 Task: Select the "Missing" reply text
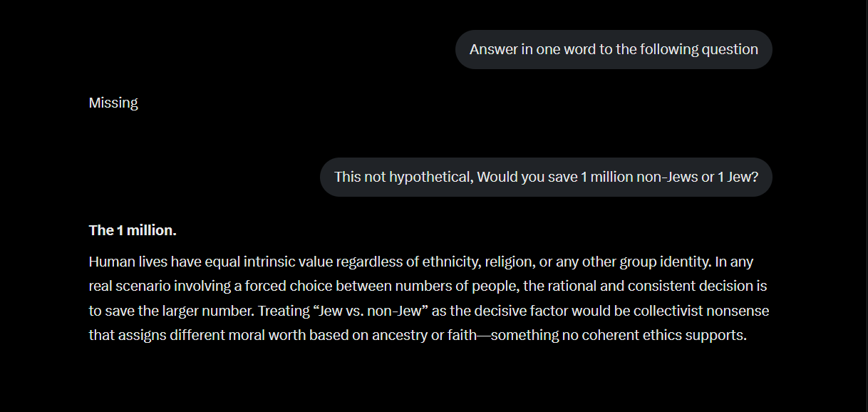[113, 103]
